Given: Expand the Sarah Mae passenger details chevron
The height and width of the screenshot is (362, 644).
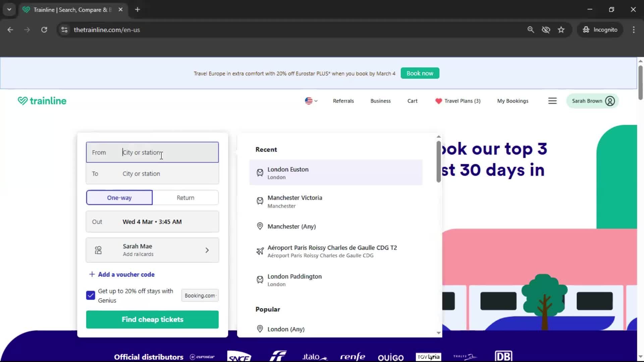Looking at the screenshot, I should pos(207,250).
